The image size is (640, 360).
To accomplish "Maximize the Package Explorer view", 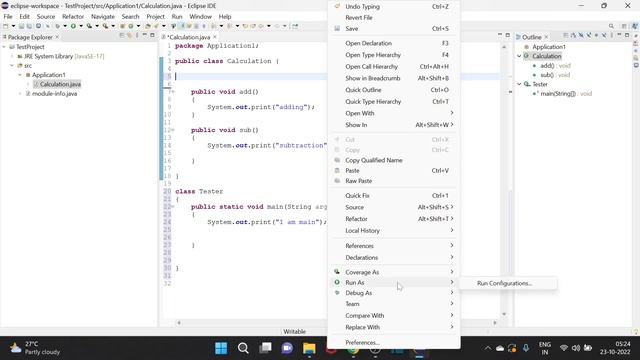I will tap(152, 36).
